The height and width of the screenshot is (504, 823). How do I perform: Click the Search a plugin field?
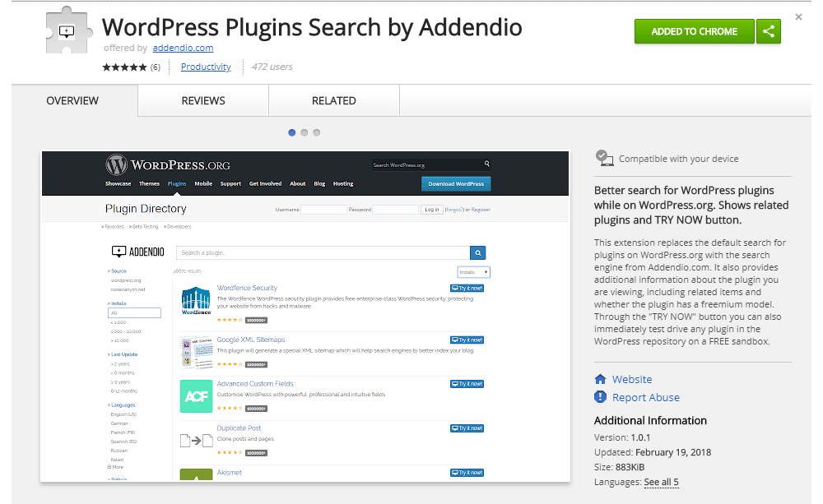point(323,252)
